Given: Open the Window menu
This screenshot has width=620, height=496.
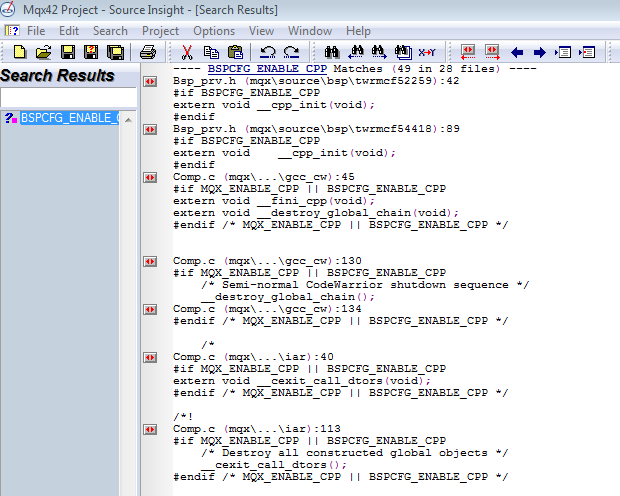Looking at the screenshot, I should click(310, 31).
